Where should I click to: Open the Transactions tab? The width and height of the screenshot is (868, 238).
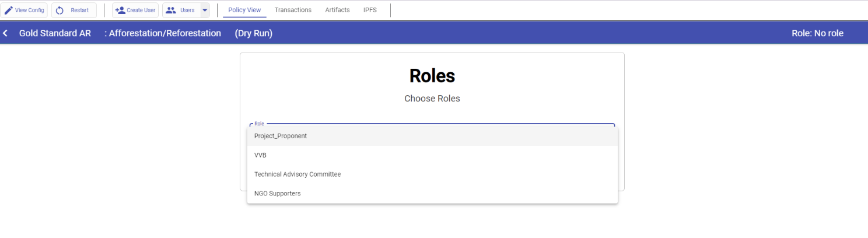(293, 10)
